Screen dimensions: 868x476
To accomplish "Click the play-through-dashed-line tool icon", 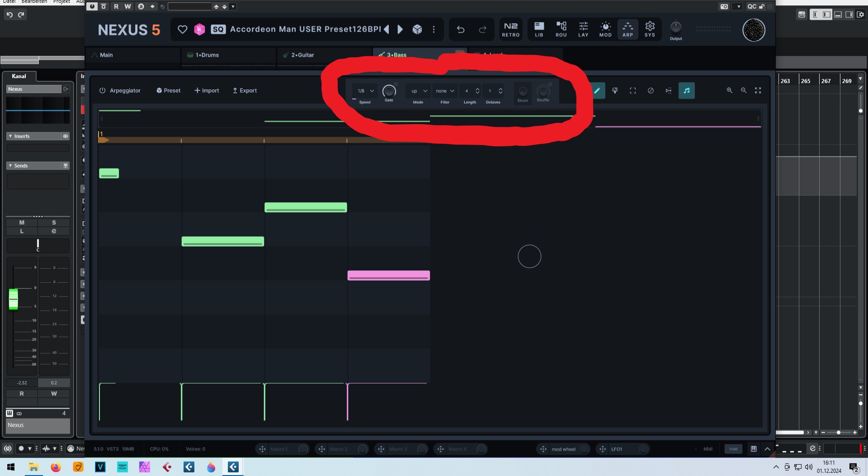I will [x=669, y=91].
